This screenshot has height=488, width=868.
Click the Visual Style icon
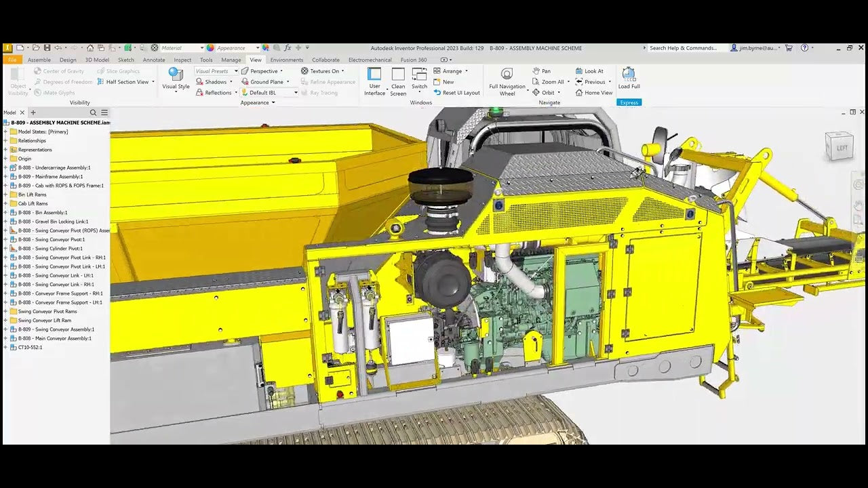tap(176, 75)
